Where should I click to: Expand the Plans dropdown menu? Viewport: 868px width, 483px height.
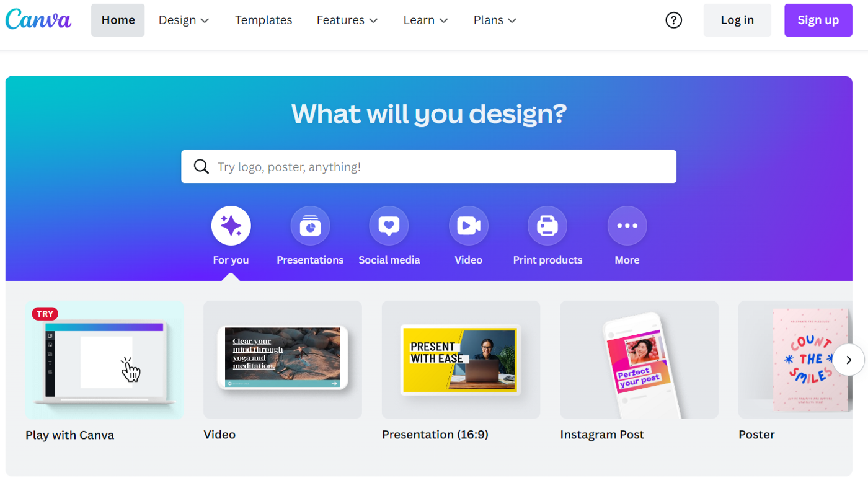coord(495,20)
